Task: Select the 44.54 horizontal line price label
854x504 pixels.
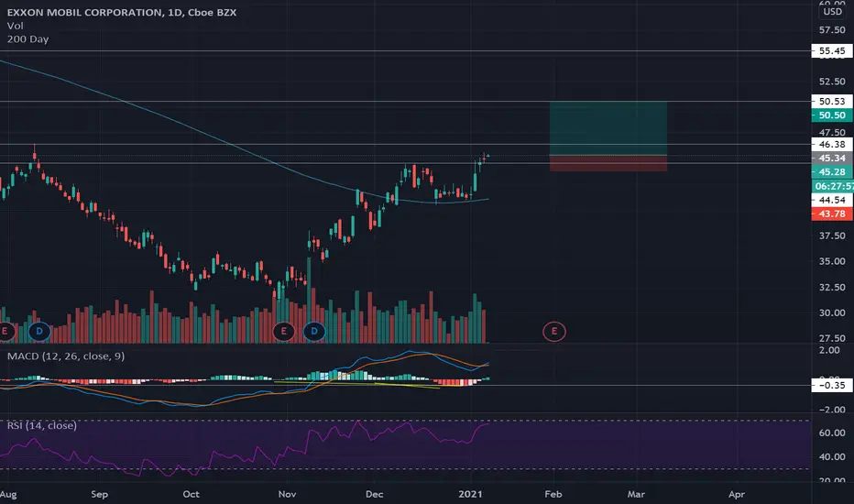Action: click(832, 200)
